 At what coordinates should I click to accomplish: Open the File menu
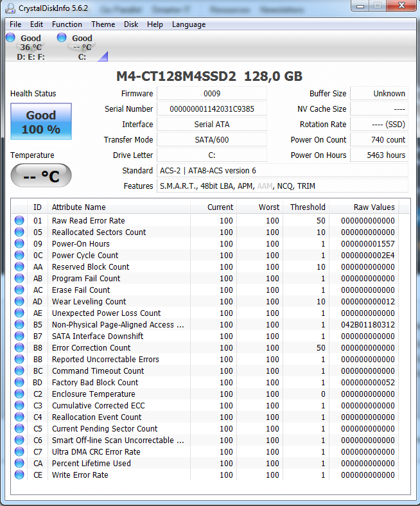point(15,24)
